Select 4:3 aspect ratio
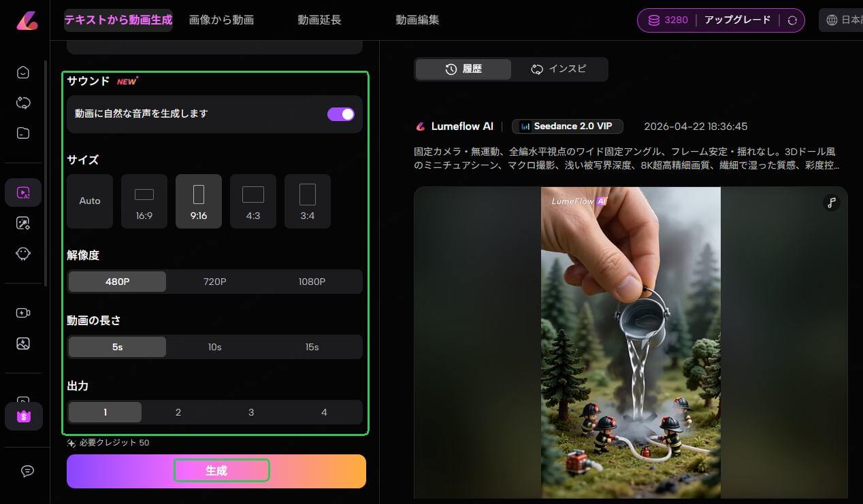863x504 pixels. click(x=253, y=201)
